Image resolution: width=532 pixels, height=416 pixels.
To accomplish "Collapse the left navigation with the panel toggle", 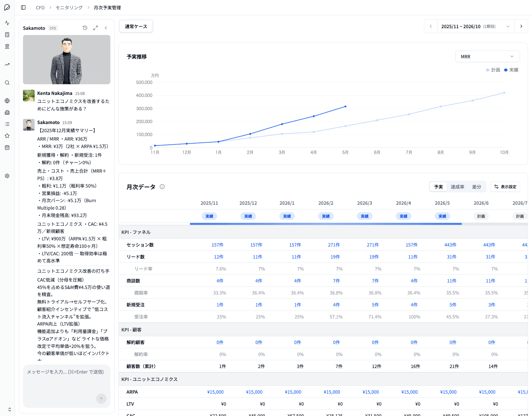I will pyautogui.click(x=23, y=7).
